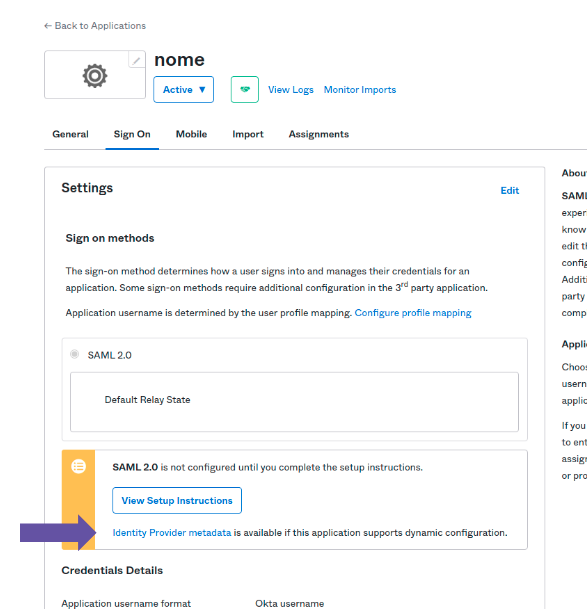This screenshot has width=587, height=609.
Task: Click the Application username format label
Action: 126,603
